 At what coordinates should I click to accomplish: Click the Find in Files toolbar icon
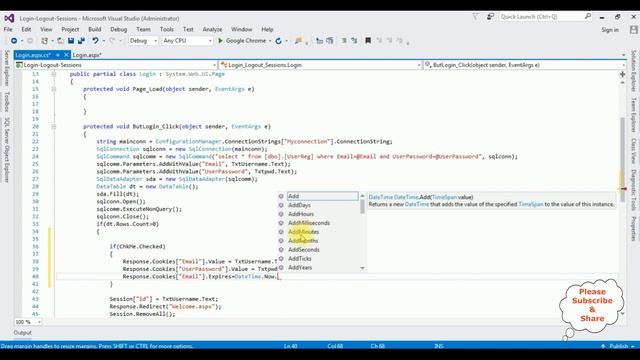click(x=298, y=41)
